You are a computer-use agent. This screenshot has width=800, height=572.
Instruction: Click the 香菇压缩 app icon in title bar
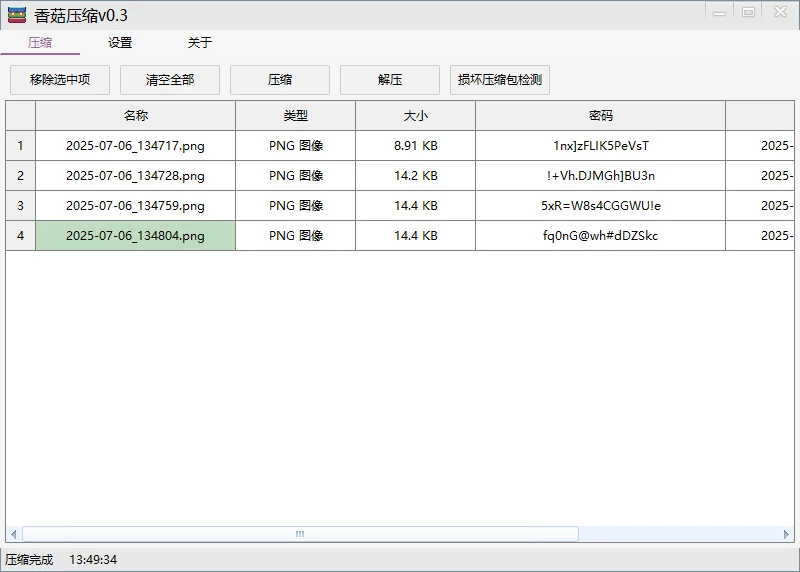coord(17,15)
